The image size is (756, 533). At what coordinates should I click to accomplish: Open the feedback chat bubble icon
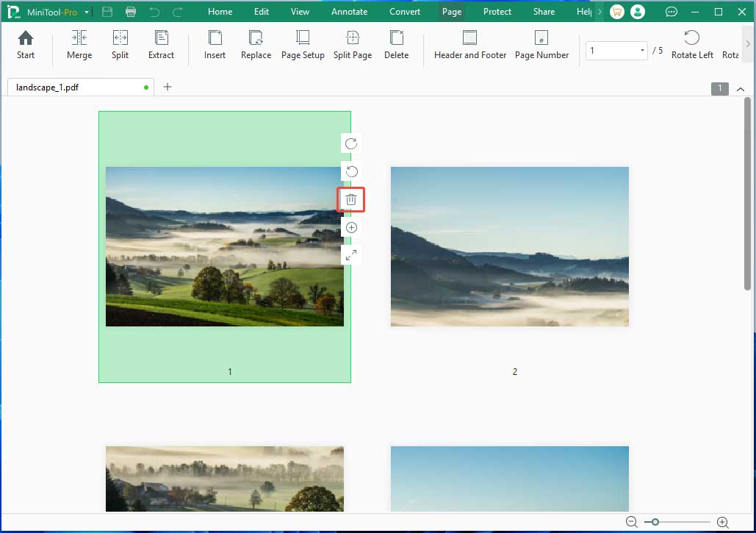click(672, 12)
